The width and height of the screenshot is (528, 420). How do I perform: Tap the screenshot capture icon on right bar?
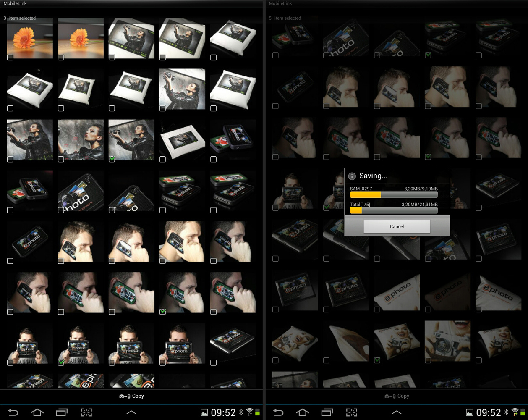[x=352, y=412]
